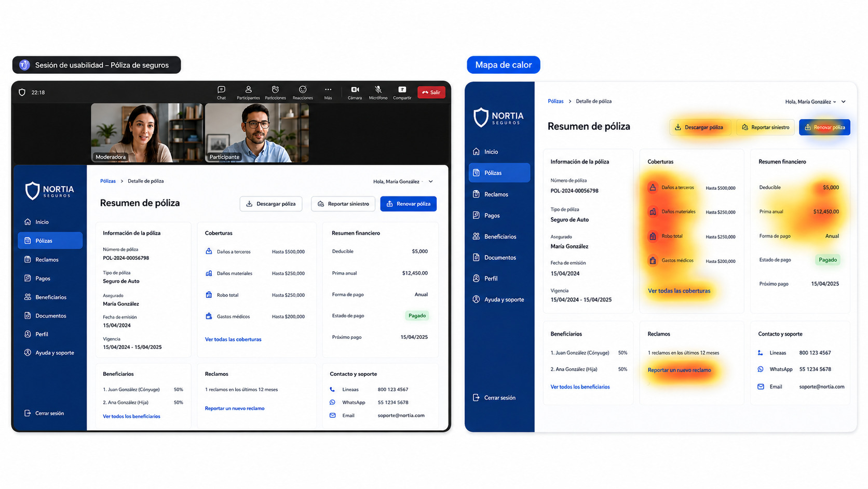Image resolution: width=868 pixels, height=489 pixels.
Task: Click the Nortia Seguros logo in heat map
Action: point(498,117)
